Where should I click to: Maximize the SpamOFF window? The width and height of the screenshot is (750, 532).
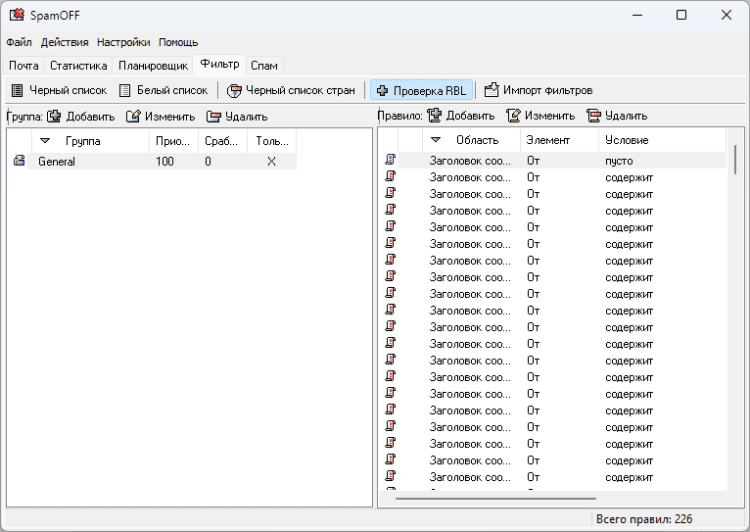coord(682,15)
